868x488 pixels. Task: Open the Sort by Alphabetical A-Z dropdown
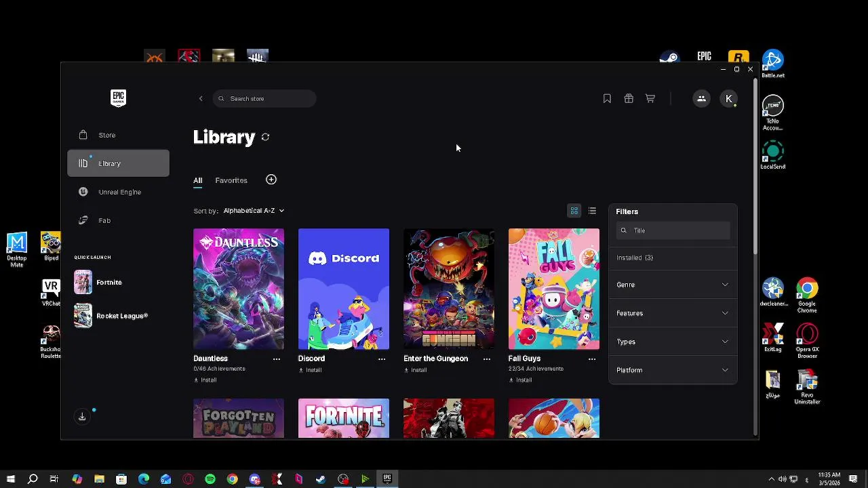coord(254,211)
